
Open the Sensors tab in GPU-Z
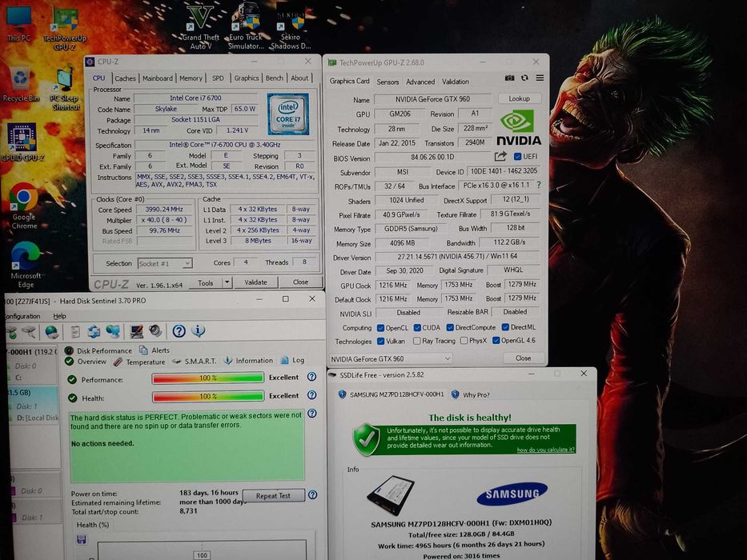point(388,82)
